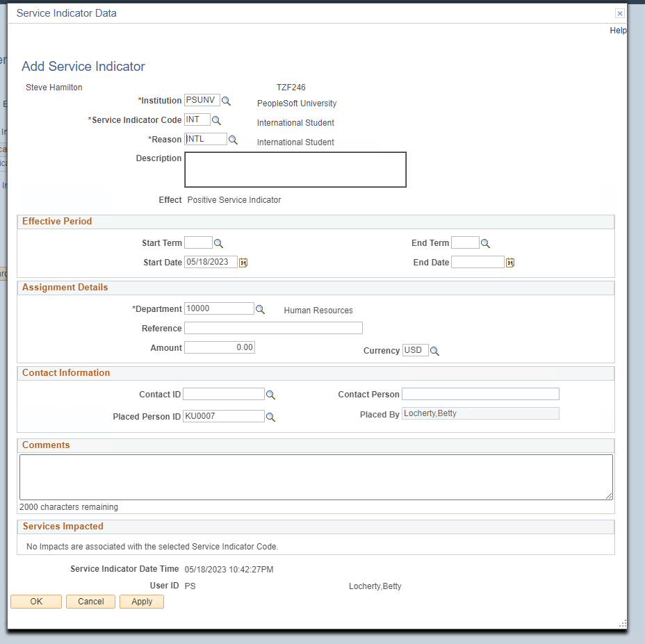This screenshot has height=644, width=645.
Task: Focus the Department field
Action: [x=219, y=308]
